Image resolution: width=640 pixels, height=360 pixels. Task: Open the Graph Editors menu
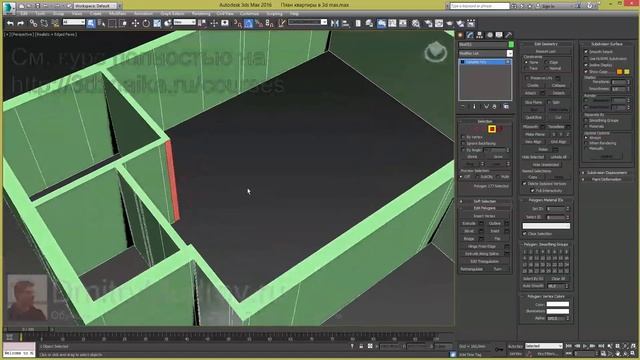pos(172,14)
